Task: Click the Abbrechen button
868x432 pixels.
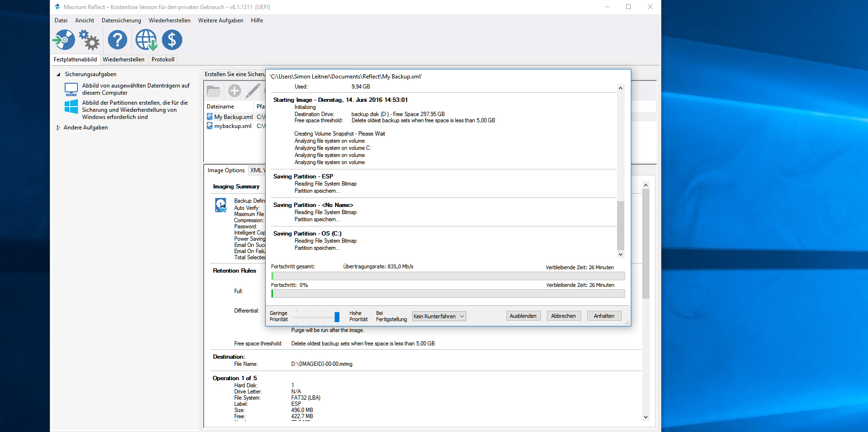Action: tap(563, 316)
